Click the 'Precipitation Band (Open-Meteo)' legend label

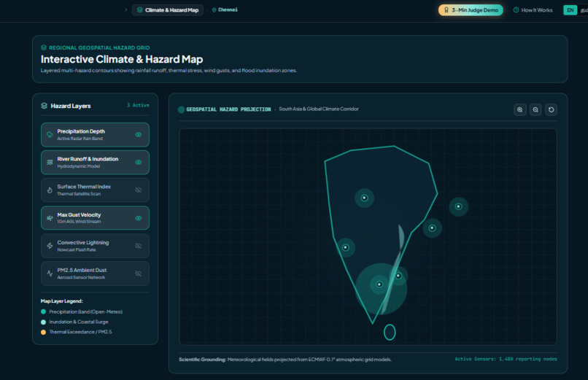pyautogui.click(x=86, y=311)
